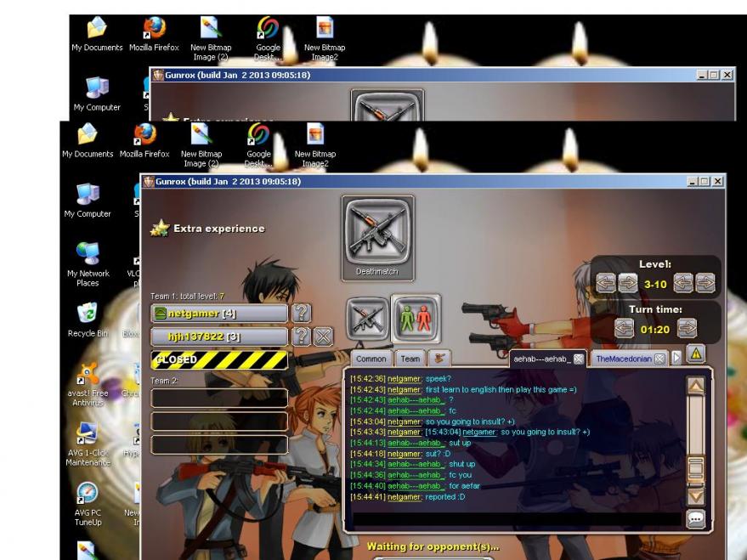Send chat message with speech bubble icon

pos(695,519)
